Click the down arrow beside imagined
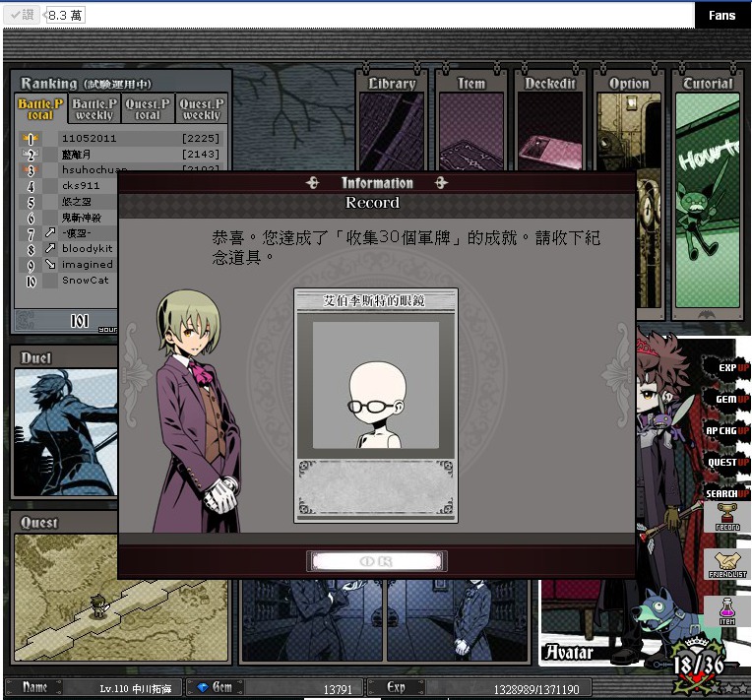 [x=50, y=264]
